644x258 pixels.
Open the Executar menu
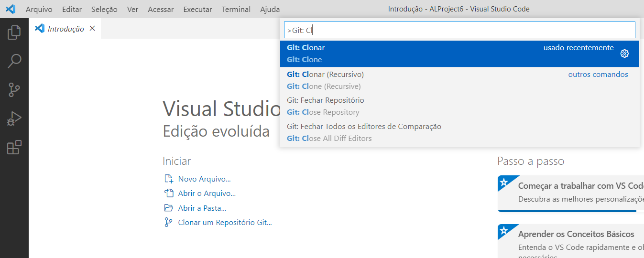click(x=198, y=9)
